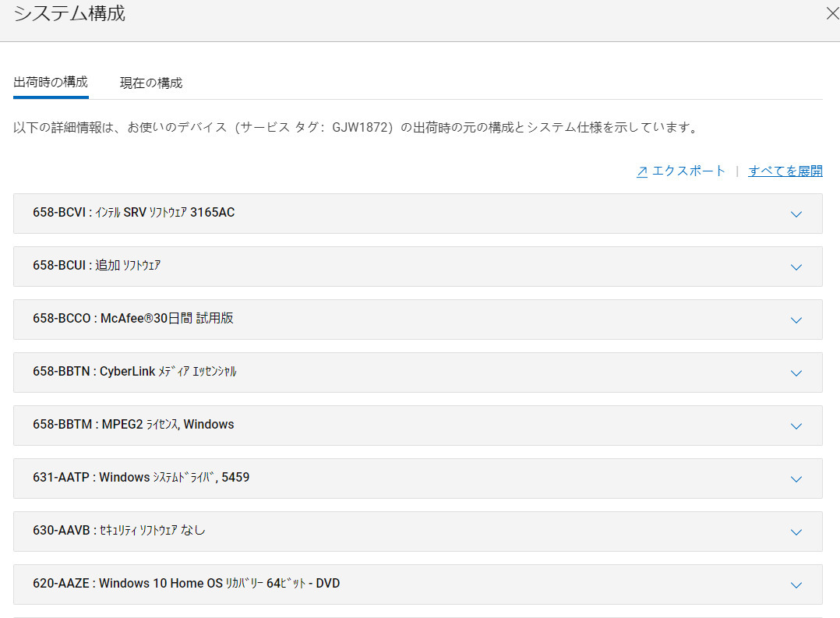The width and height of the screenshot is (840, 618).
Task: Click the service tag description sentence
Action: point(355,128)
